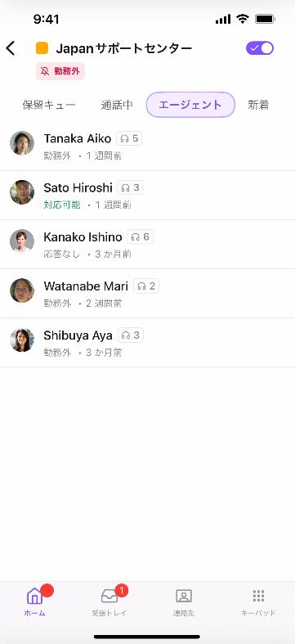
Task: Open Kanako Ishino's profile picture
Action: pyautogui.click(x=22, y=241)
